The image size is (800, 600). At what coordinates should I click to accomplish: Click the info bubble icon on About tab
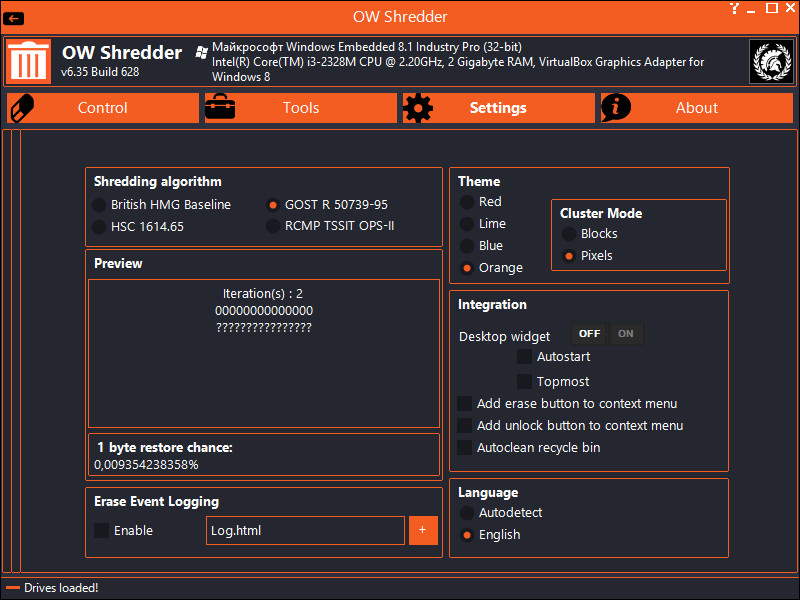tap(616, 108)
